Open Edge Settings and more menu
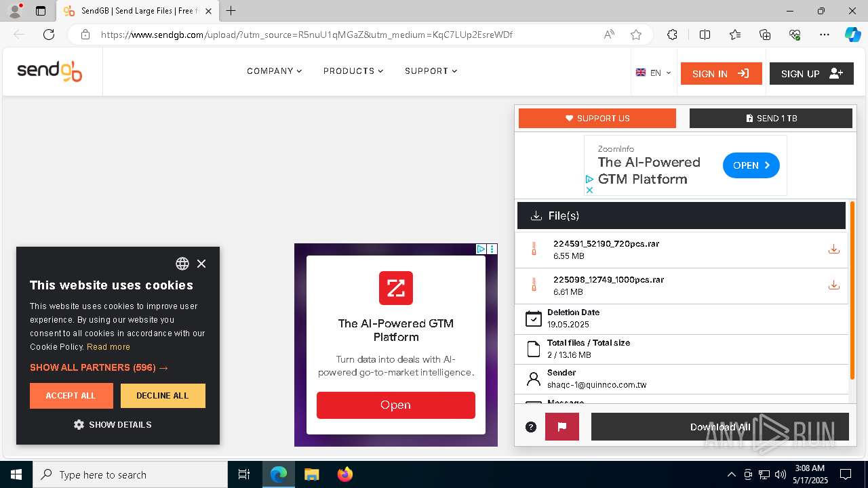868x488 pixels. click(825, 35)
